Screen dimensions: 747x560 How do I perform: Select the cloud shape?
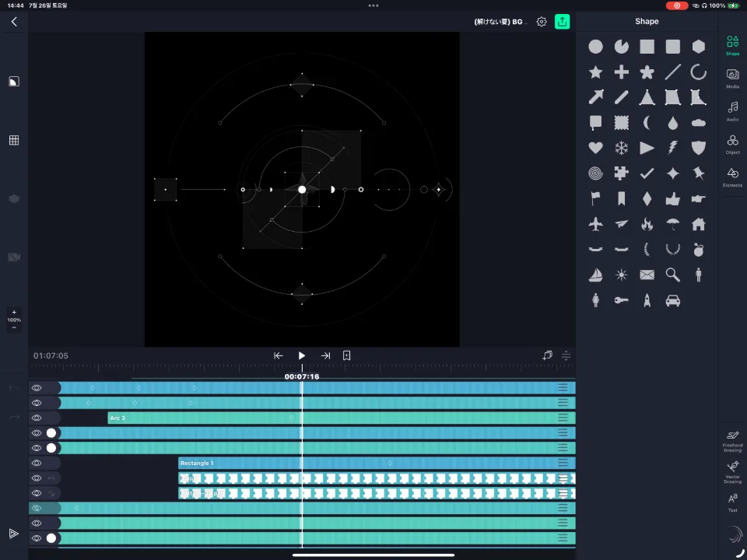click(699, 123)
